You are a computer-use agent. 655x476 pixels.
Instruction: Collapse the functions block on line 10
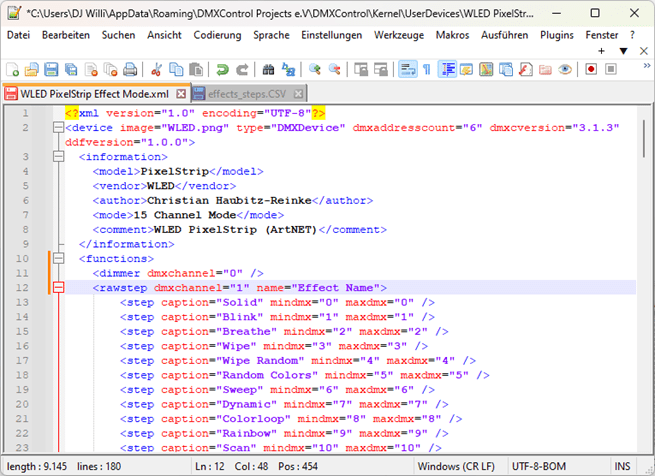pos(58,258)
